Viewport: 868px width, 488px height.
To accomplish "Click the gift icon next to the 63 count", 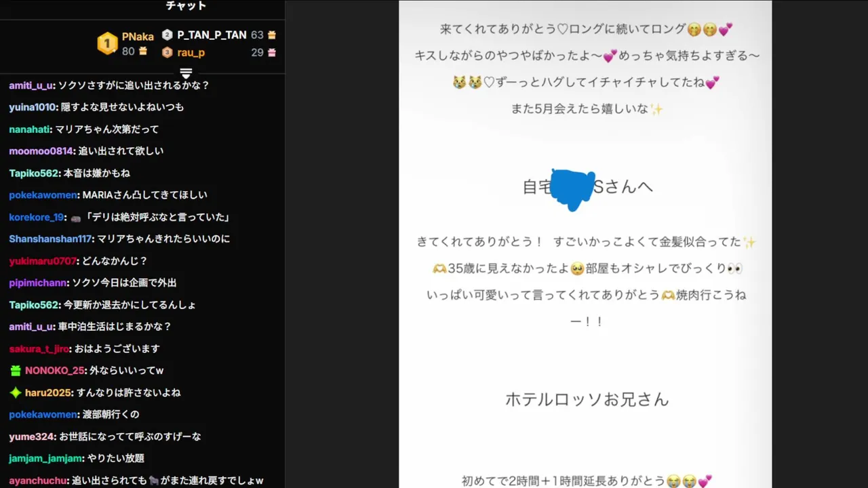I will (x=272, y=35).
